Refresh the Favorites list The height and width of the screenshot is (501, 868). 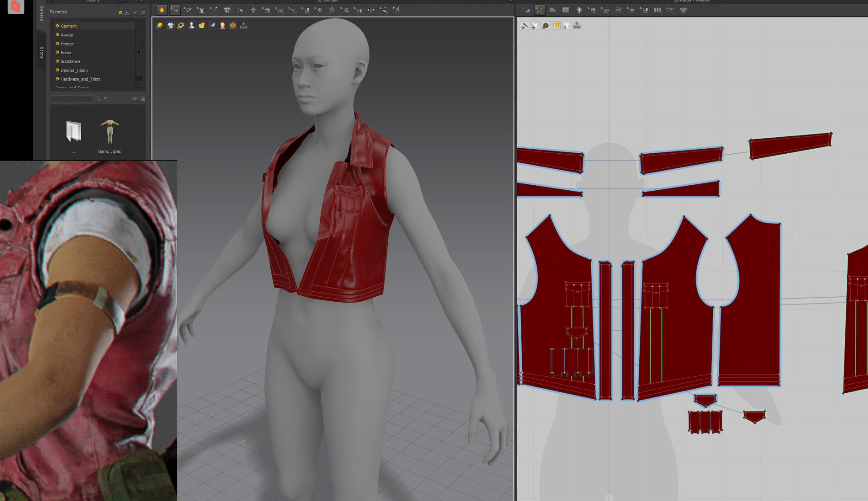pyautogui.click(x=143, y=12)
